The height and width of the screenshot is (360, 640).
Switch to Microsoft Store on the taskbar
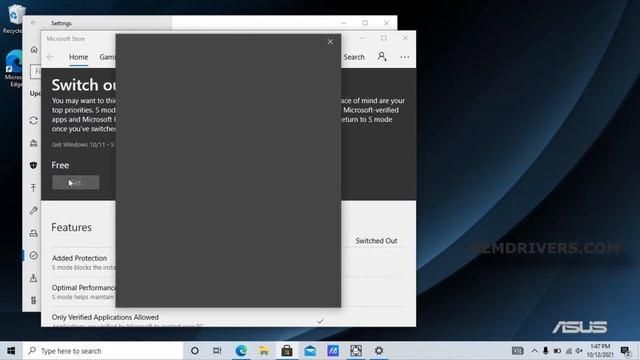point(287,351)
